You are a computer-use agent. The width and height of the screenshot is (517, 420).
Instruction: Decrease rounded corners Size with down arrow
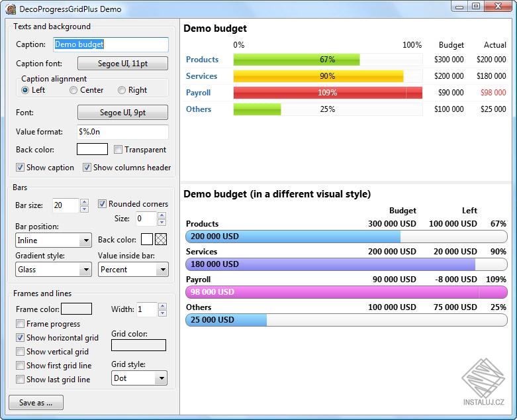click(x=162, y=223)
